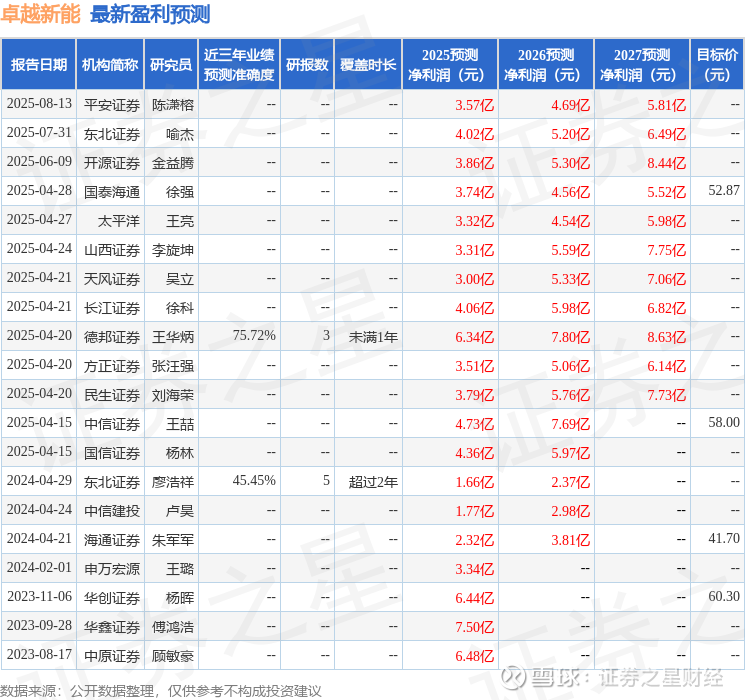The height and width of the screenshot is (700, 745).
Task: Select the 申万宏源 institution cell
Action: (x=112, y=569)
